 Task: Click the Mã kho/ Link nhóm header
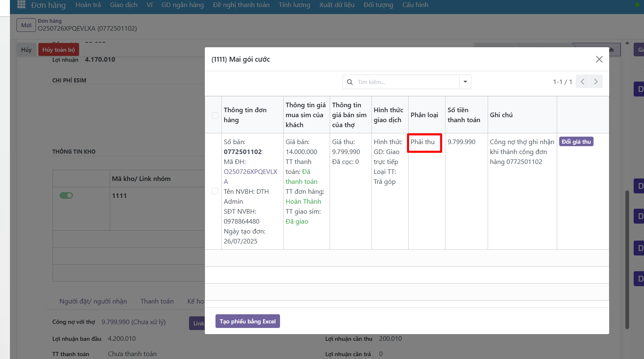coord(141,178)
